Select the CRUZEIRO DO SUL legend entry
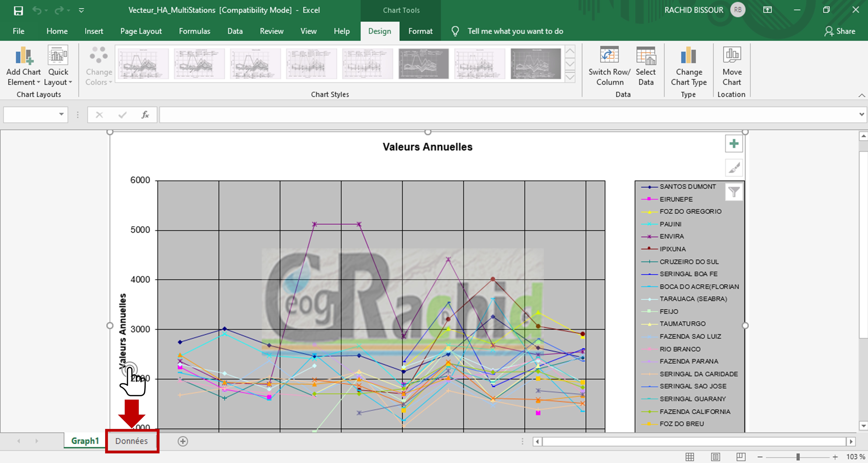The width and height of the screenshot is (868, 463). 680,262
